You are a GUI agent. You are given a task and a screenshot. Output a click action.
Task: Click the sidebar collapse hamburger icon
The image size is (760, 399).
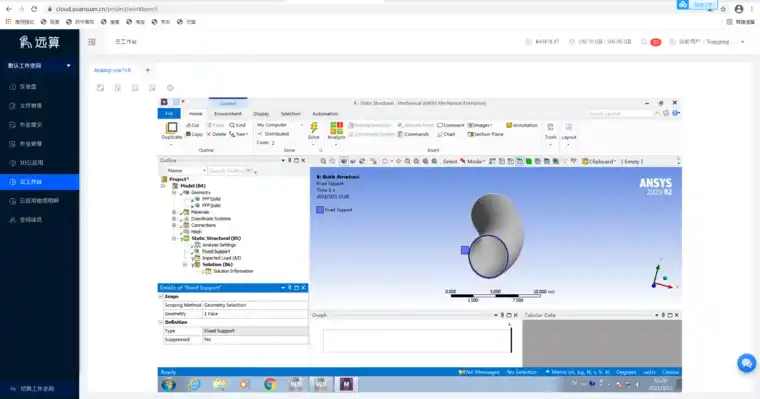[92, 42]
